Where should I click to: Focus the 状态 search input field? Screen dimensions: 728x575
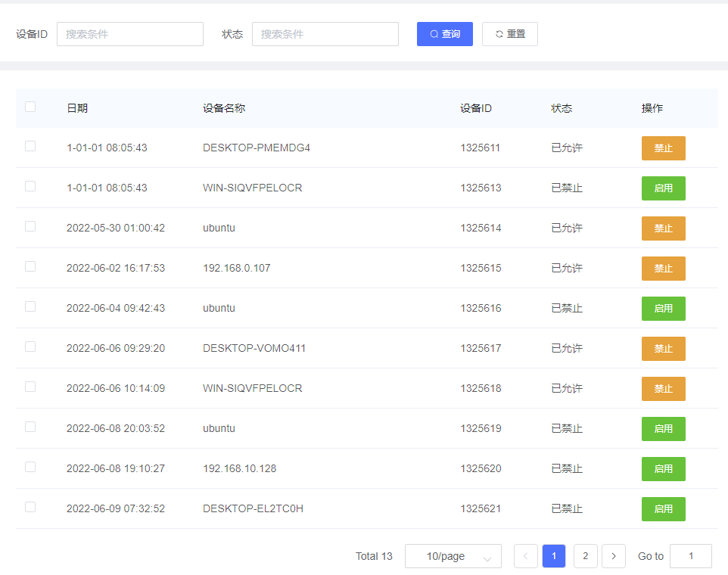coord(325,34)
